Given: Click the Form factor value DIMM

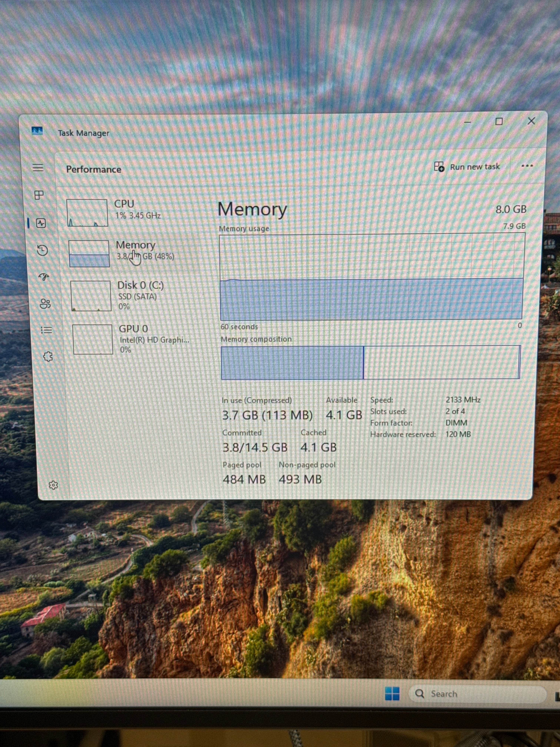Looking at the screenshot, I should 456,423.
